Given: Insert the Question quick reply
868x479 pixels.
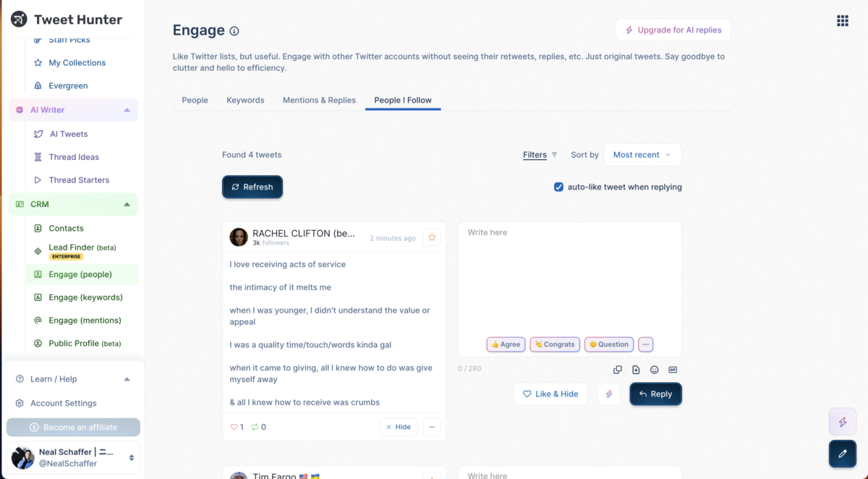Looking at the screenshot, I should pos(608,344).
